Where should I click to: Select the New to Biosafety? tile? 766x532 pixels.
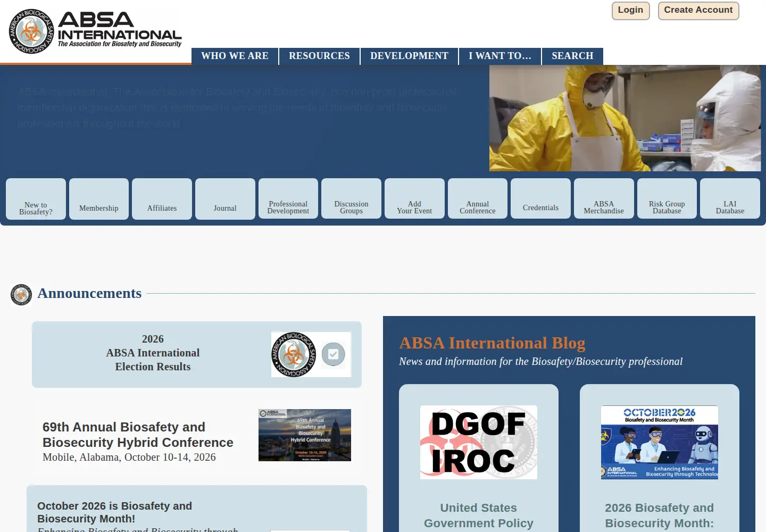coord(36,199)
